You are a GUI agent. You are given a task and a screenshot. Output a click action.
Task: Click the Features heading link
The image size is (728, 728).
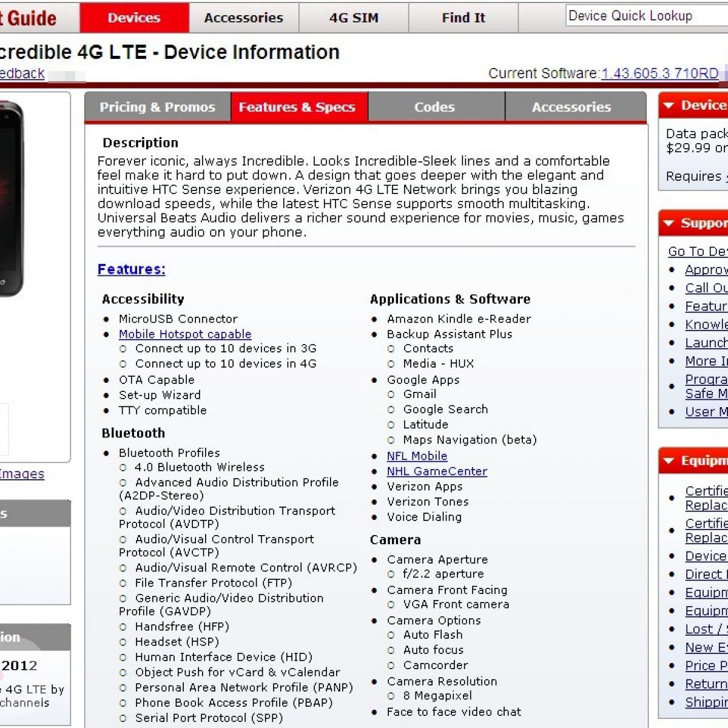coord(131,269)
